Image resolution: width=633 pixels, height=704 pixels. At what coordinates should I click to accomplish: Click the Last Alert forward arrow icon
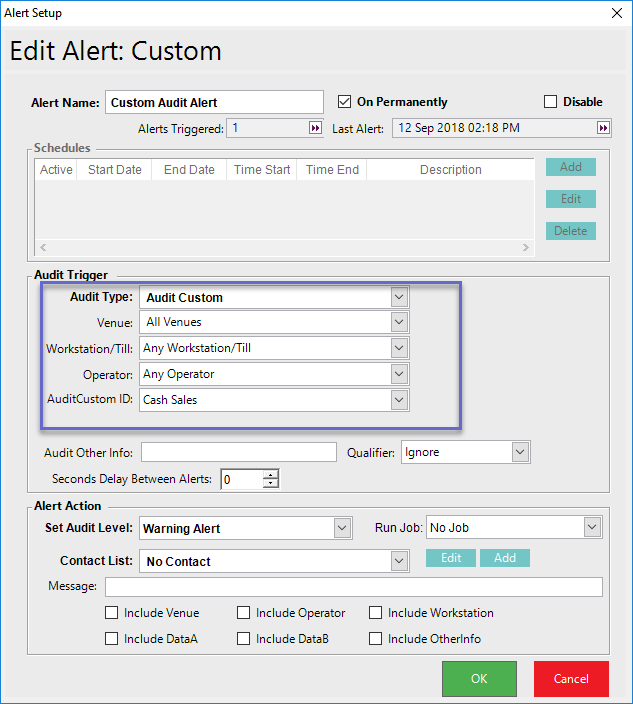603,128
